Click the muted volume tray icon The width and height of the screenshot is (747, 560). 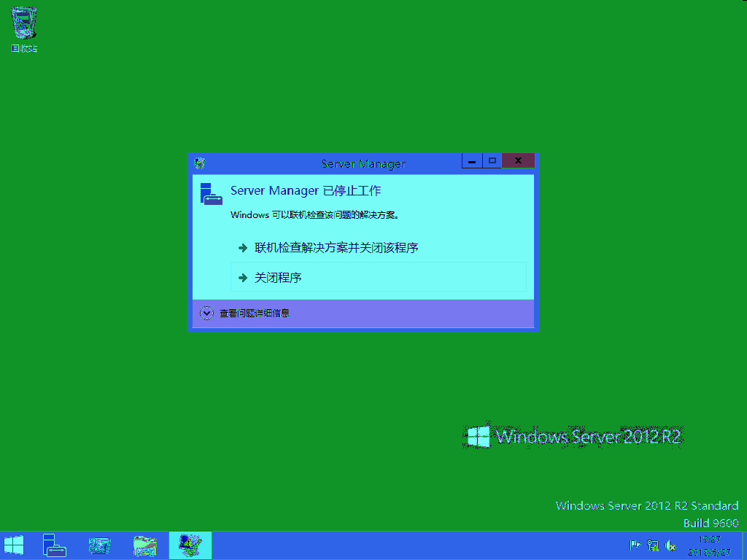(671, 545)
